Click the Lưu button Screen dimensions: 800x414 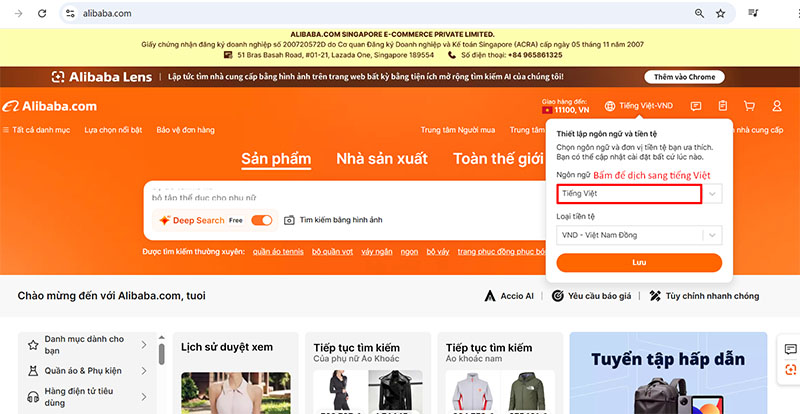(x=639, y=263)
